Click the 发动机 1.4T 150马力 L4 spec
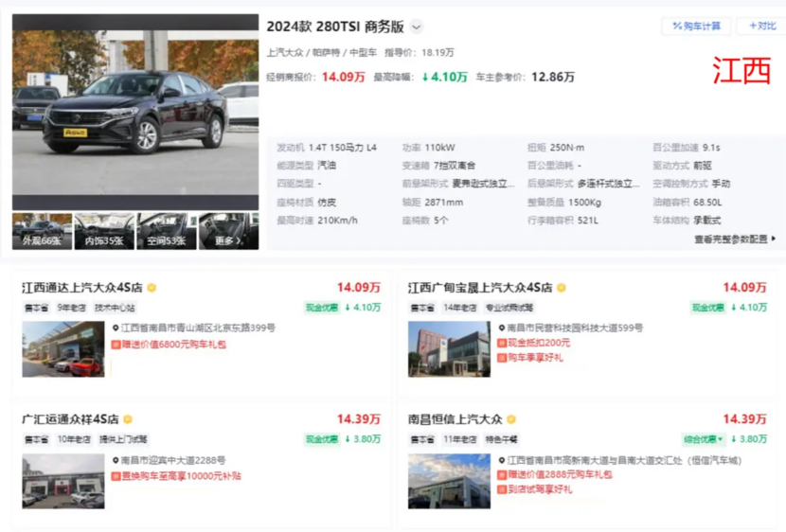The image size is (786, 532). [x=327, y=148]
